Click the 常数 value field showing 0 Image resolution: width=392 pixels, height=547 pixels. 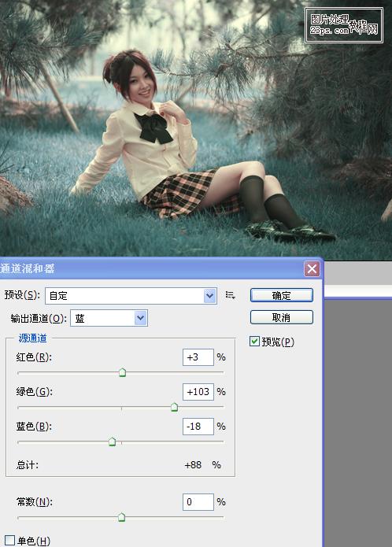click(198, 502)
